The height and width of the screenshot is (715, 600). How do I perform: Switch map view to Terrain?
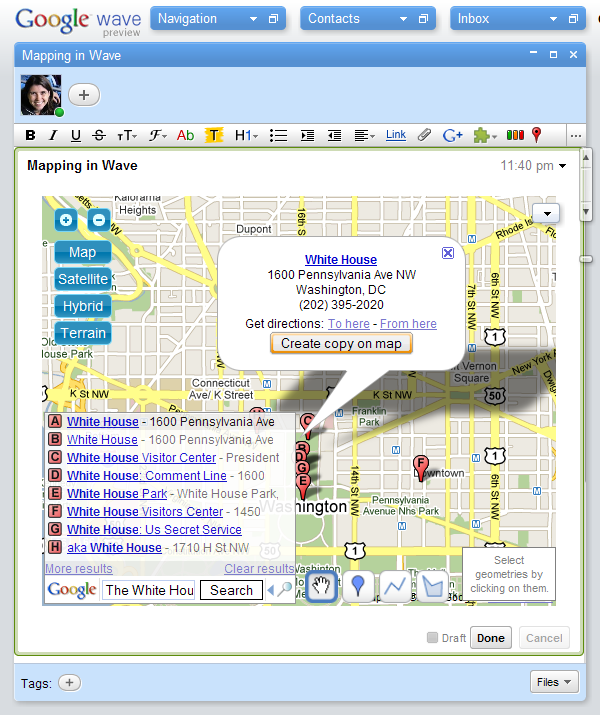83,333
